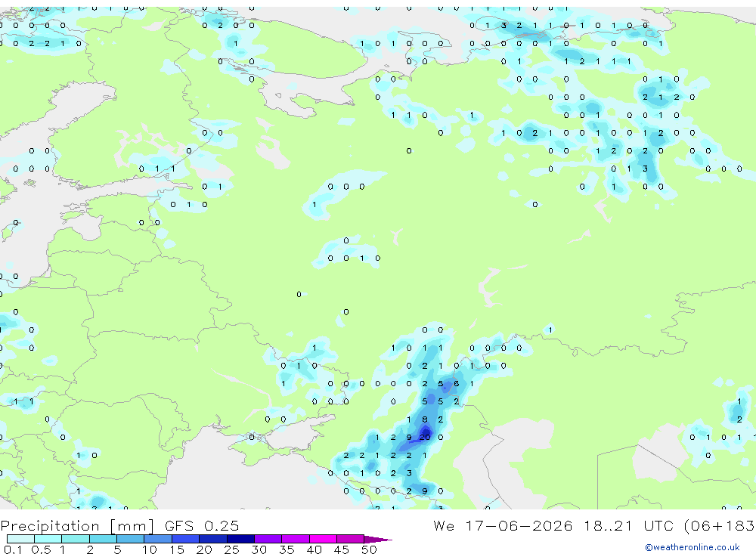Click the '6' mm value on map
Viewport: 756px width, 554px height.
tap(456, 384)
